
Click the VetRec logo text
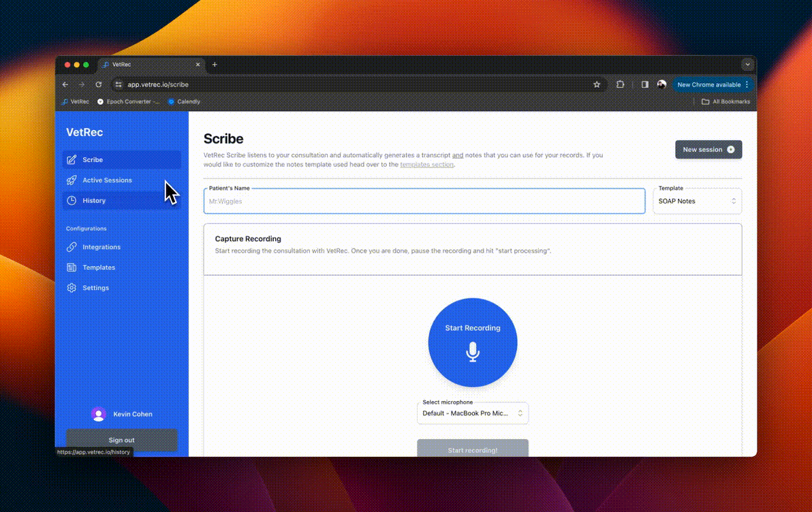tap(84, 132)
